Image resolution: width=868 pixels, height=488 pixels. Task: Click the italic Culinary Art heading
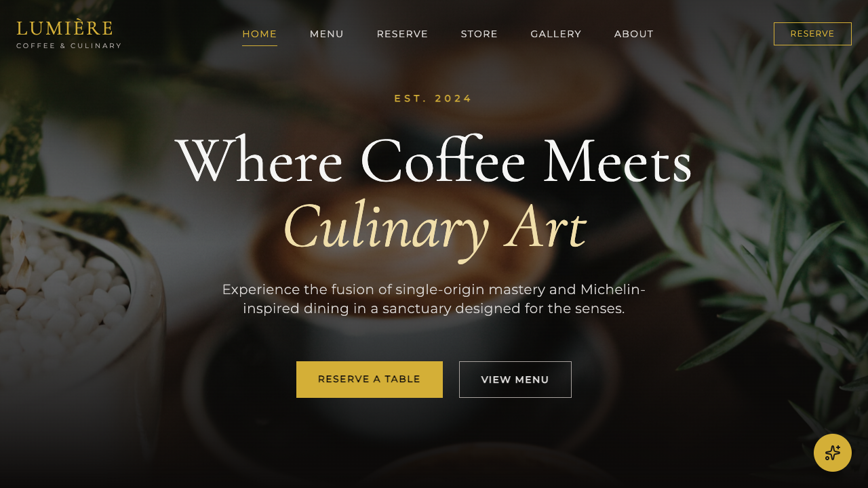click(434, 227)
